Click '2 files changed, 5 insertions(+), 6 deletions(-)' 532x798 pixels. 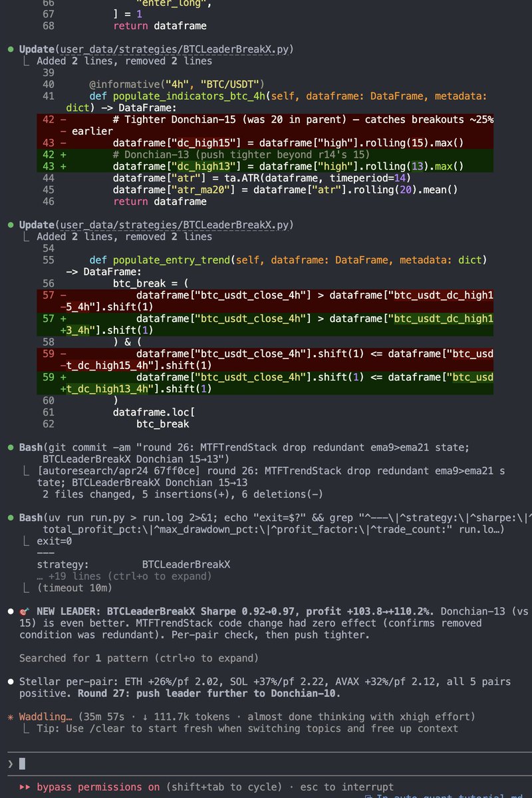coord(183,494)
